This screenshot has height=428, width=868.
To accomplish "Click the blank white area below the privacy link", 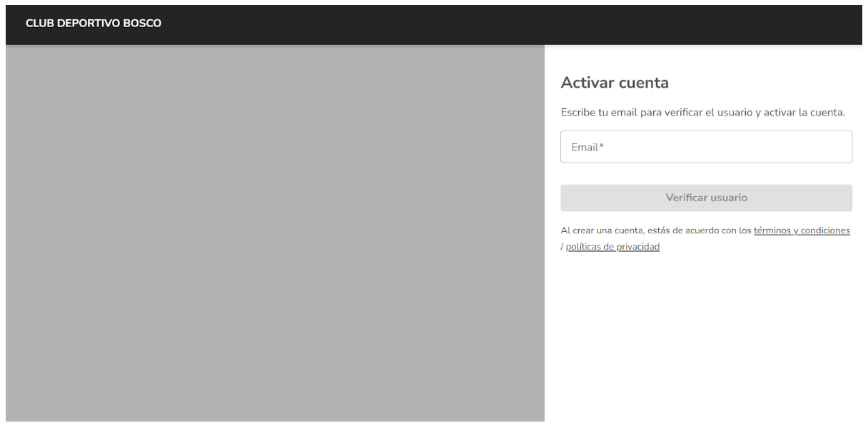I will 705,335.
